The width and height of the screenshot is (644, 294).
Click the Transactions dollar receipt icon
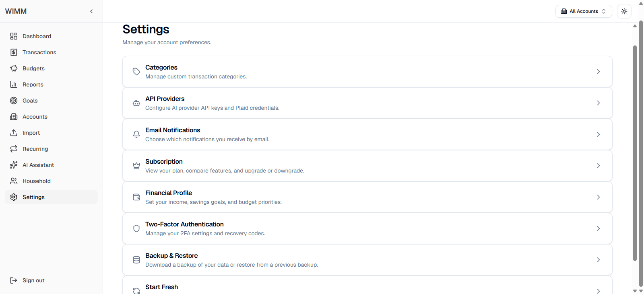point(14,52)
